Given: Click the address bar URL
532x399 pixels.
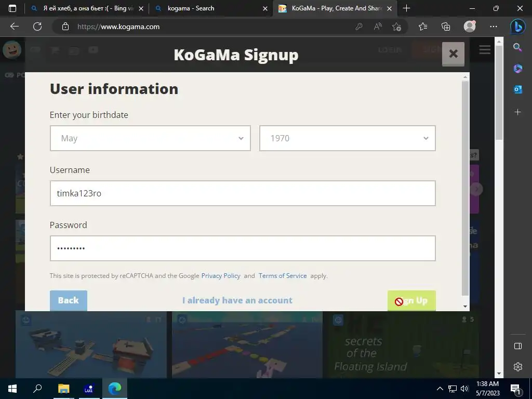Looking at the screenshot, I should coord(118,26).
